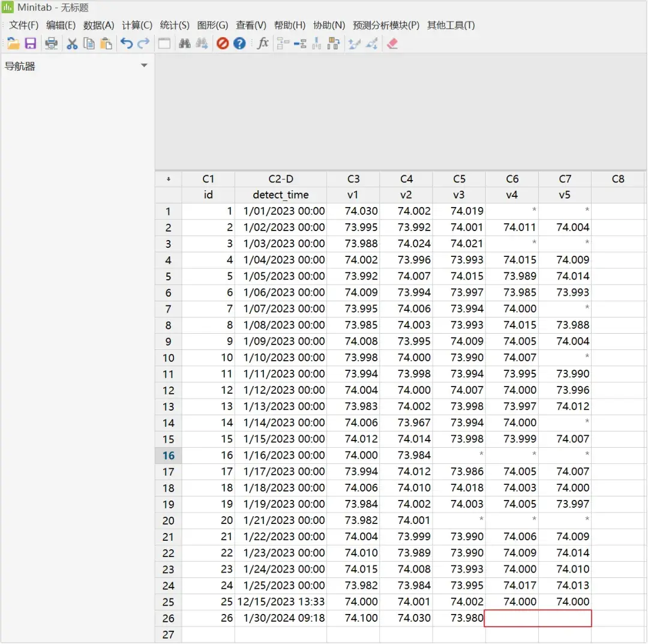This screenshot has width=648, height=644.
Task: Select column header C6
Action: coord(512,179)
